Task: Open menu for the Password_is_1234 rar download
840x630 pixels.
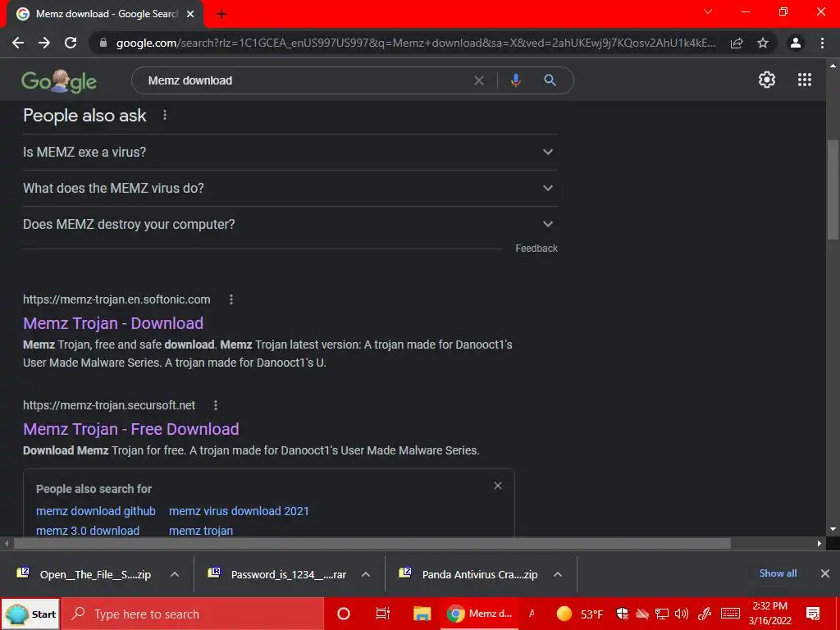Action: [366, 574]
